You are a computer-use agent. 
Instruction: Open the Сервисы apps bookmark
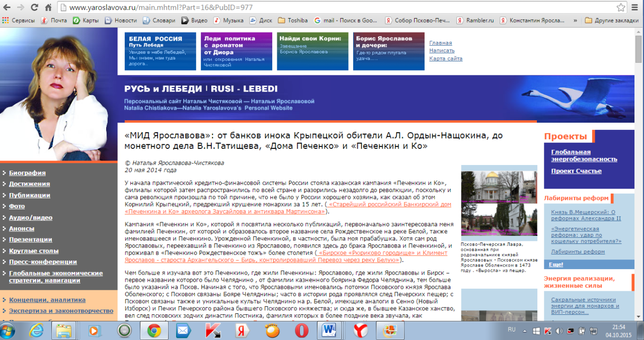coord(19,21)
